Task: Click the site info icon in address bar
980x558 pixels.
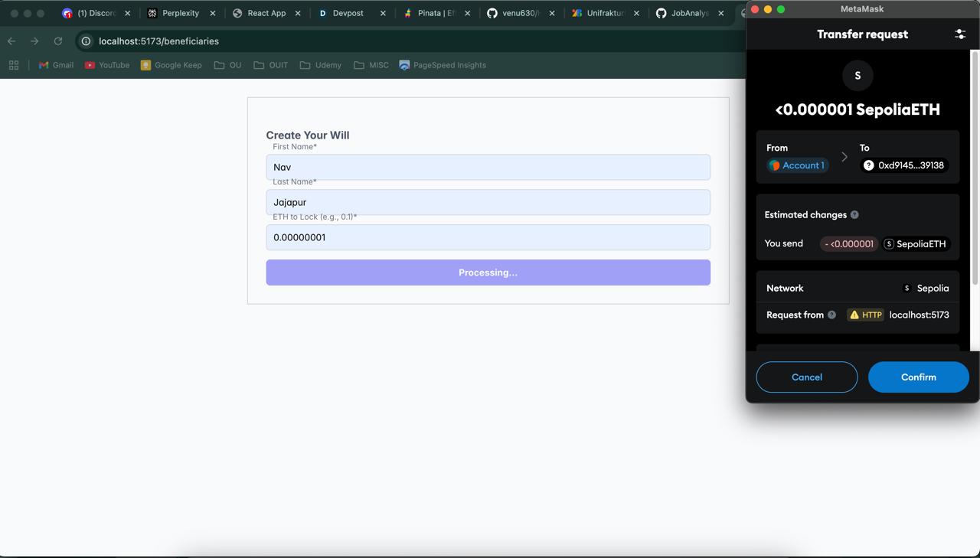Action: (x=87, y=41)
